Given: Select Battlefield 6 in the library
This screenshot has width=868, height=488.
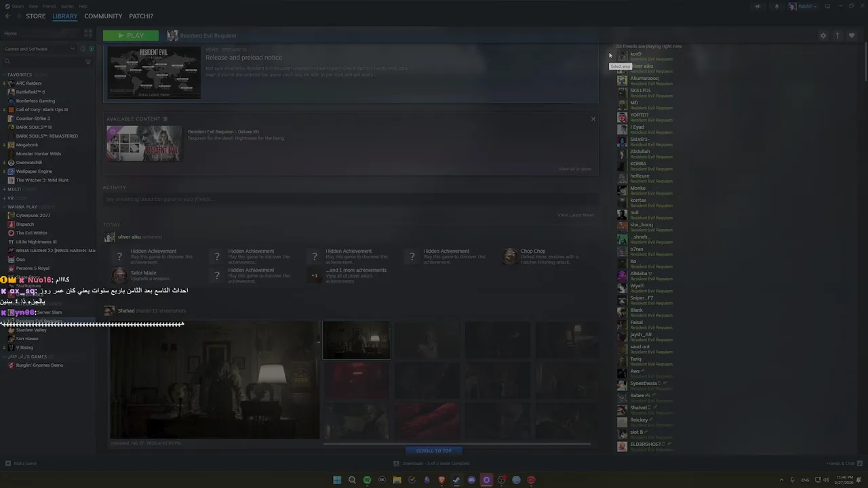Looking at the screenshot, I should point(30,92).
